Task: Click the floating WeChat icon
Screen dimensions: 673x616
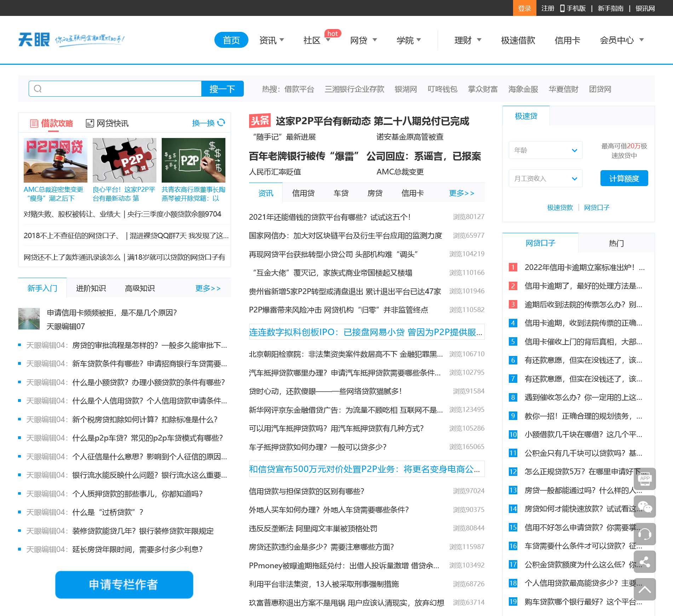Action: click(x=645, y=506)
